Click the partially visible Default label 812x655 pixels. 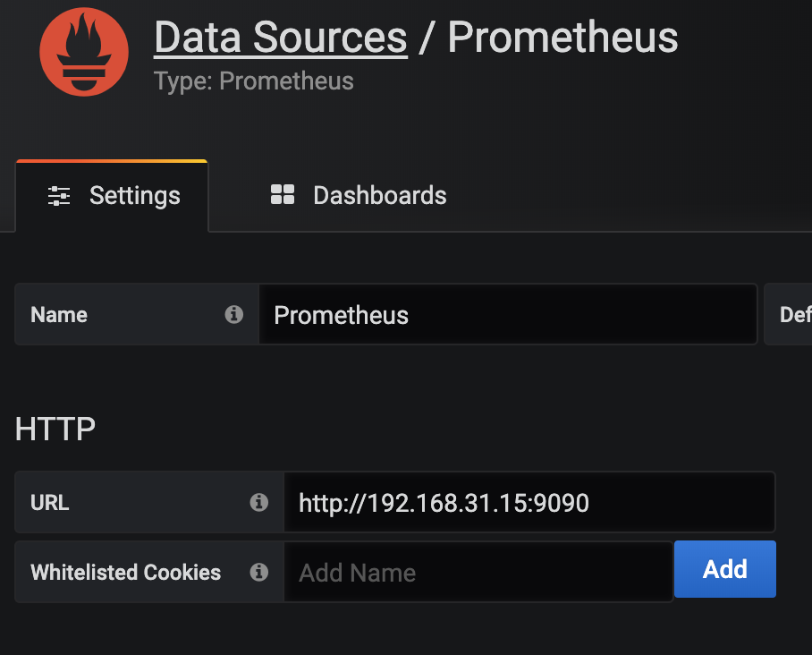[x=795, y=315]
